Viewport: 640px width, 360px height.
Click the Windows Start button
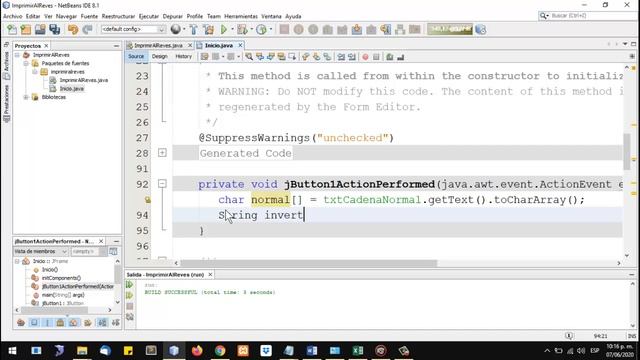(12, 351)
